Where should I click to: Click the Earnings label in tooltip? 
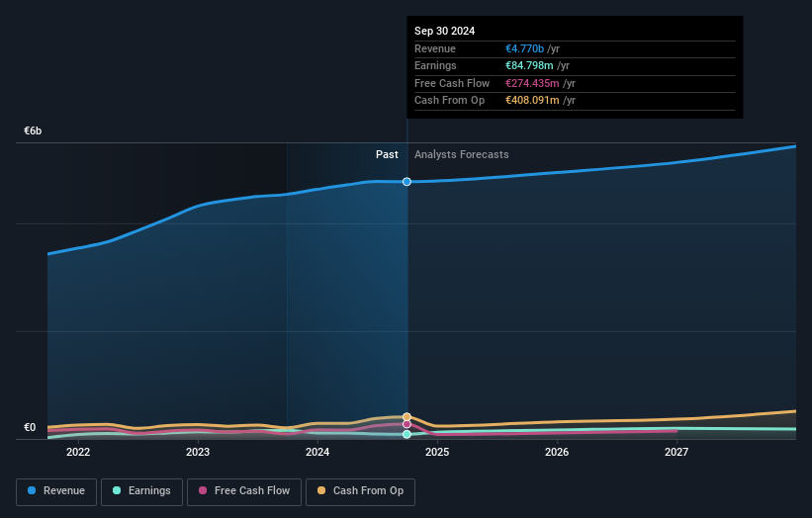click(x=435, y=65)
